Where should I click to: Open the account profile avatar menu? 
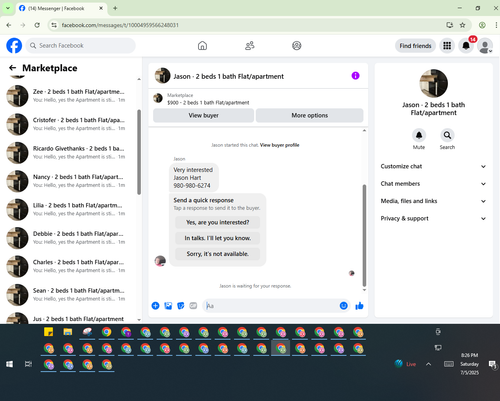pos(485,46)
